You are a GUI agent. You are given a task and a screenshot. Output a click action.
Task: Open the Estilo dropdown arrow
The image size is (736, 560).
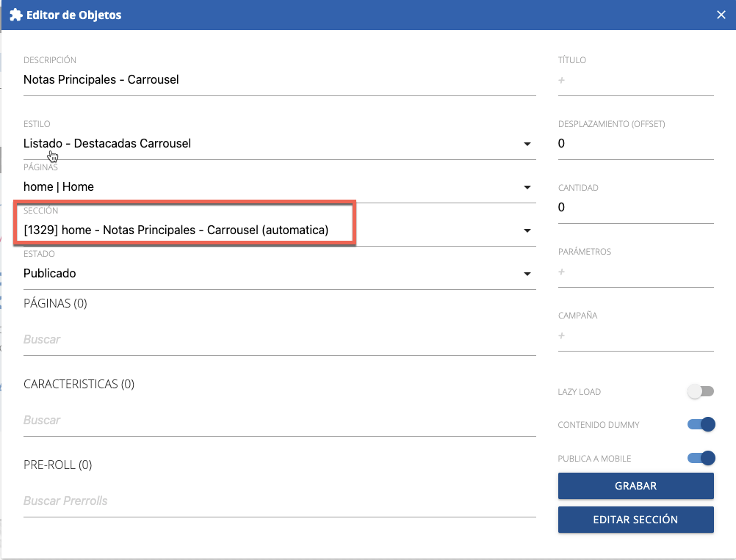point(527,144)
